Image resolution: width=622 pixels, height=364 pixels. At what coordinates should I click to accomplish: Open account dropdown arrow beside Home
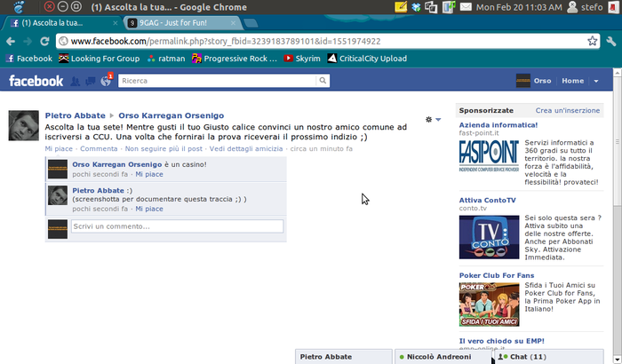pos(596,81)
